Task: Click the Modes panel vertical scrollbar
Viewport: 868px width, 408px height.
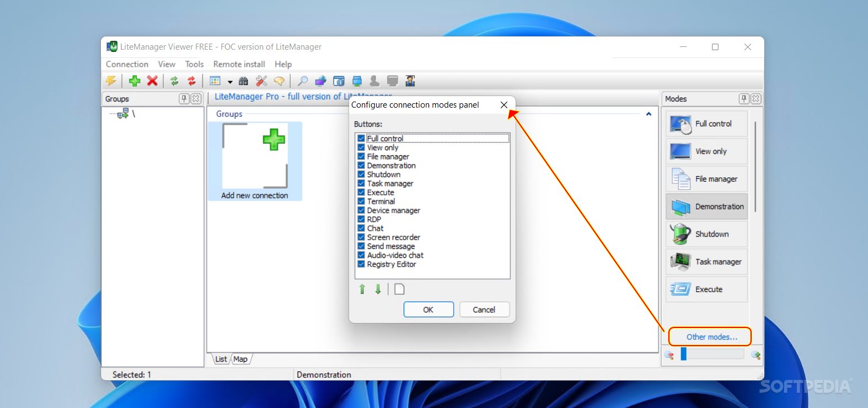Action: tap(755, 167)
